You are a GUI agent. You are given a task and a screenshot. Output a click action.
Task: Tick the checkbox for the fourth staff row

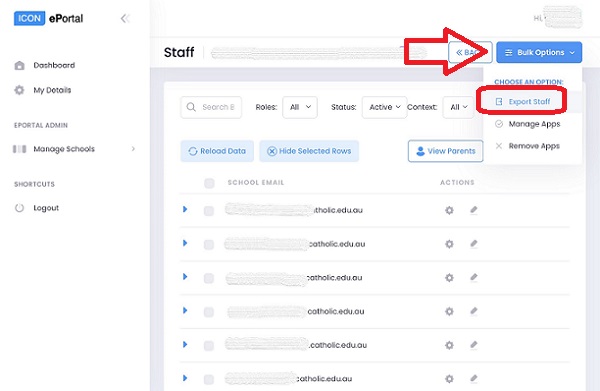pyautogui.click(x=209, y=312)
